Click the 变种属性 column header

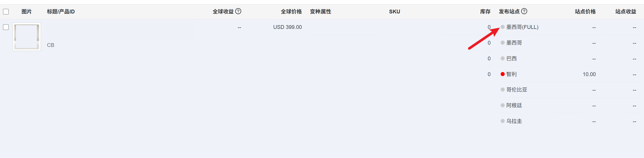coord(321,12)
